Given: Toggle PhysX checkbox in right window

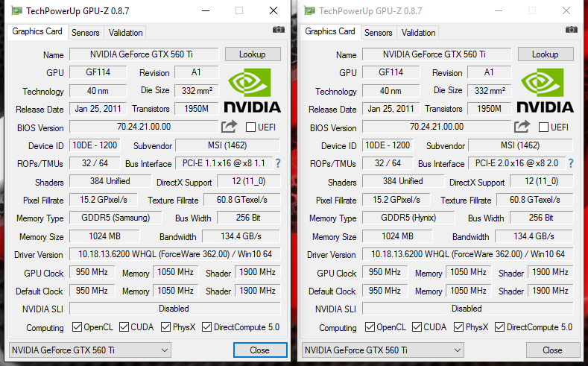Looking at the screenshot, I should (x=458, y=327).
